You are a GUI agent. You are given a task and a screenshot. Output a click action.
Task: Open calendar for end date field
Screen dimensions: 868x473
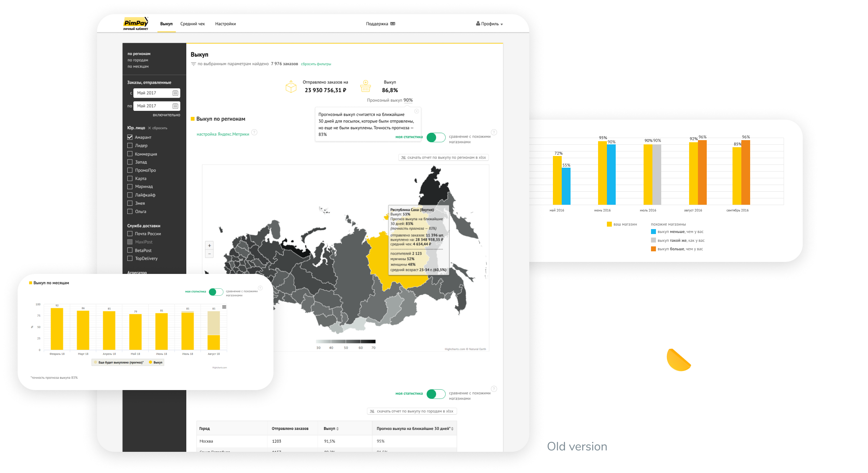(175, 106)
